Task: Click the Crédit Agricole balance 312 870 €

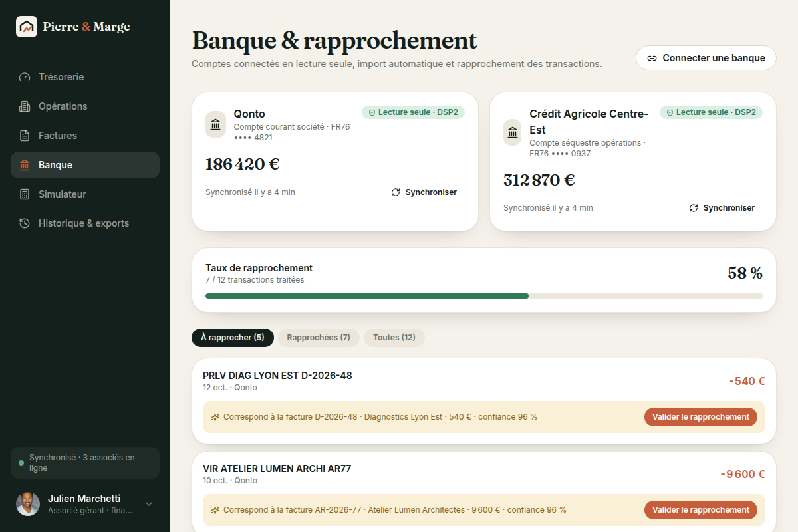Action: tap(539, 180)
